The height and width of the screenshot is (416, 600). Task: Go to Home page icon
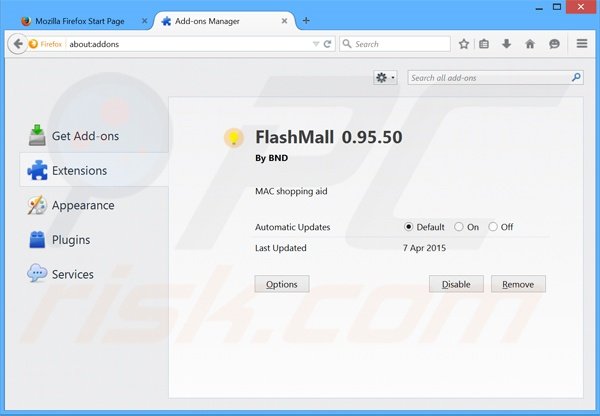click(530, 44)
